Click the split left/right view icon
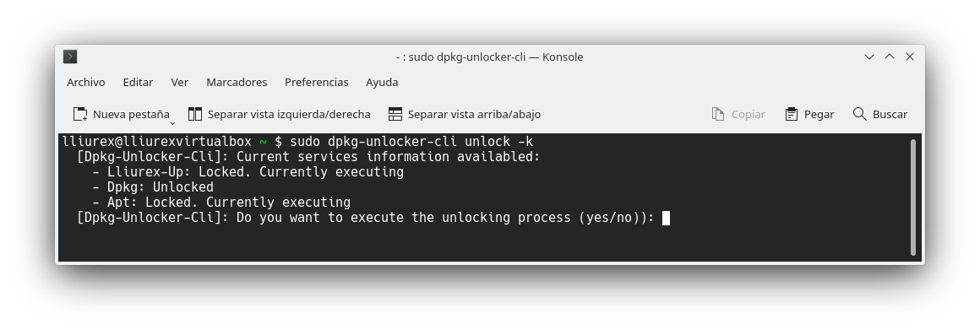 (x=195, y=114)
